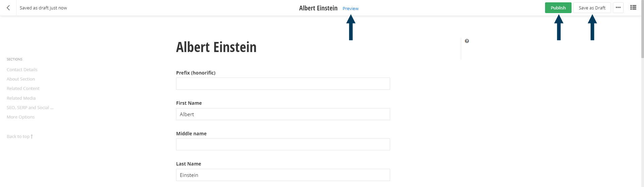Image resolution: width=644 pixels, height=187 pixels.
Task: Click the help question mark icon
Action: pyautogui.click(x=467, y=41)
